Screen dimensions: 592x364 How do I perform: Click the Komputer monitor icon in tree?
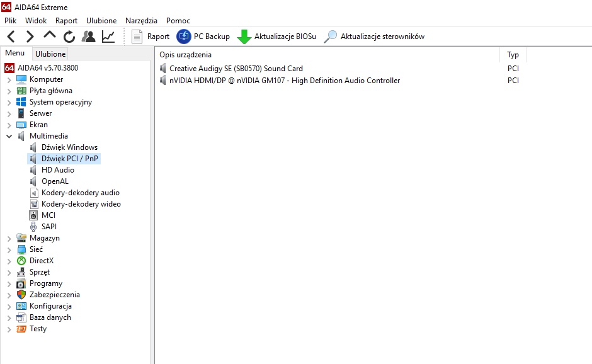click(x=21, y=79)
